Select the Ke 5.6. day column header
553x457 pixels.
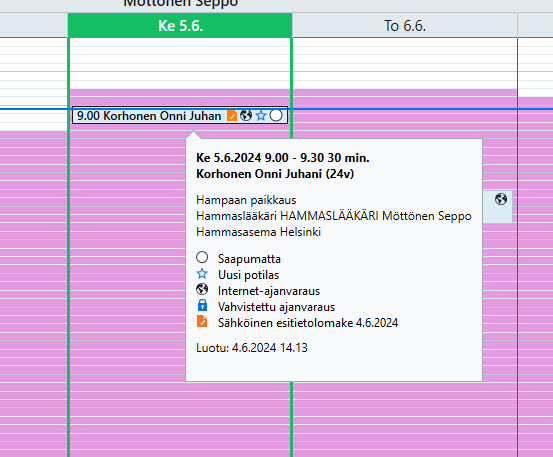(x=180, y=25)
